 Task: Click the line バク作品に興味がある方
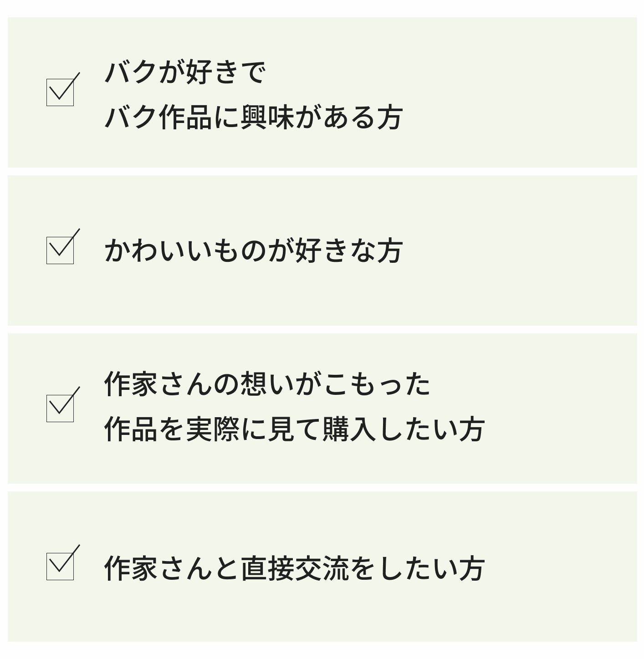coord(254,117)
